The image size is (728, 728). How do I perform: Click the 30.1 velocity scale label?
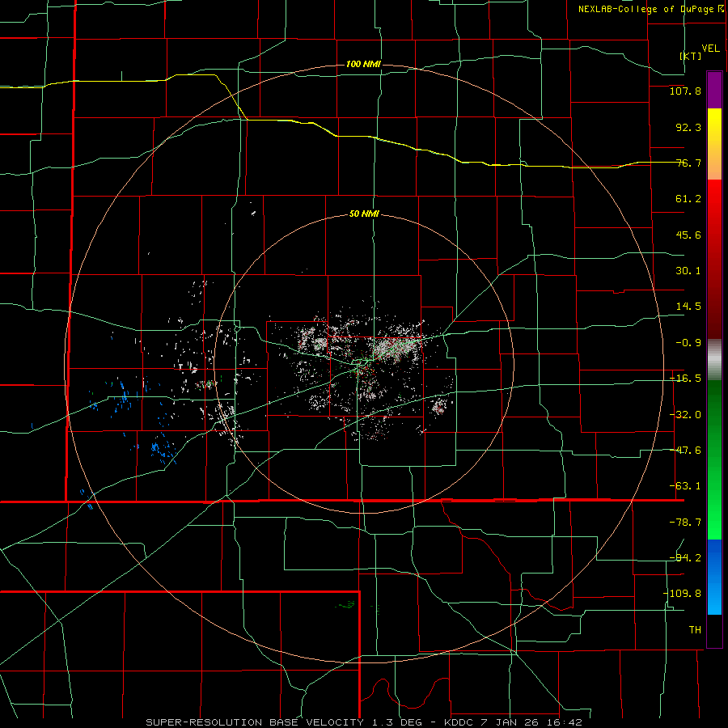(688, 271)
